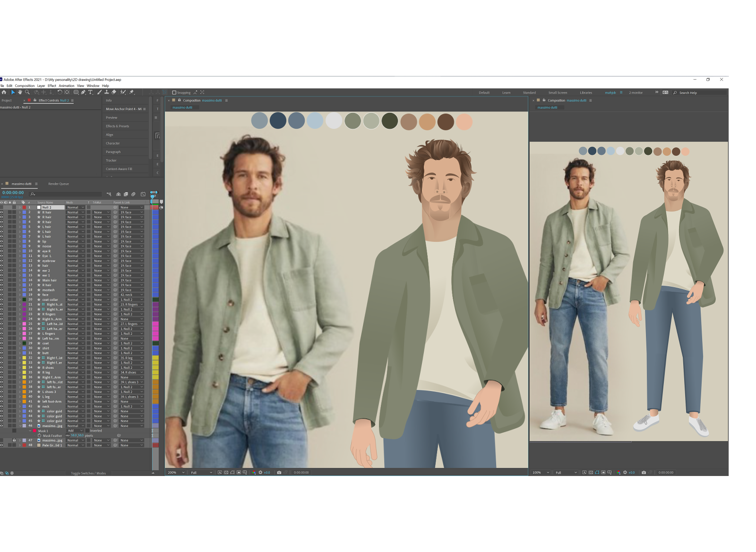Click pick whip icon for R fingers layer
Screen dimensions: 756x552
115,314
